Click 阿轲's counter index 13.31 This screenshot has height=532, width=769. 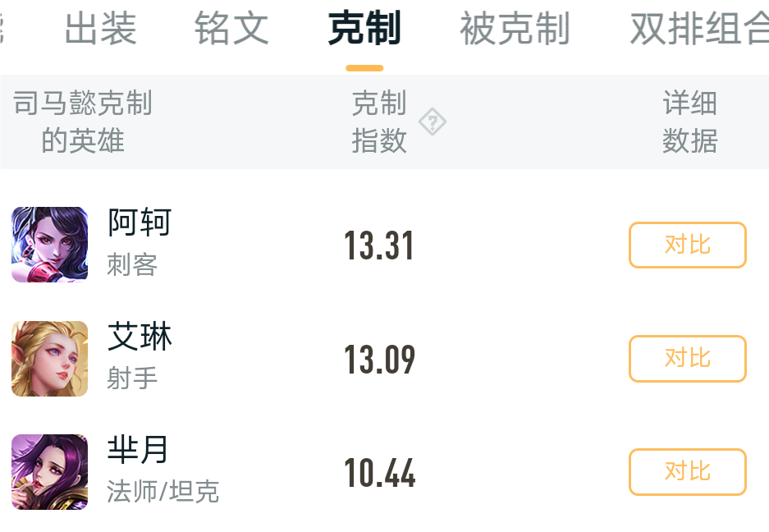[379, 245]
